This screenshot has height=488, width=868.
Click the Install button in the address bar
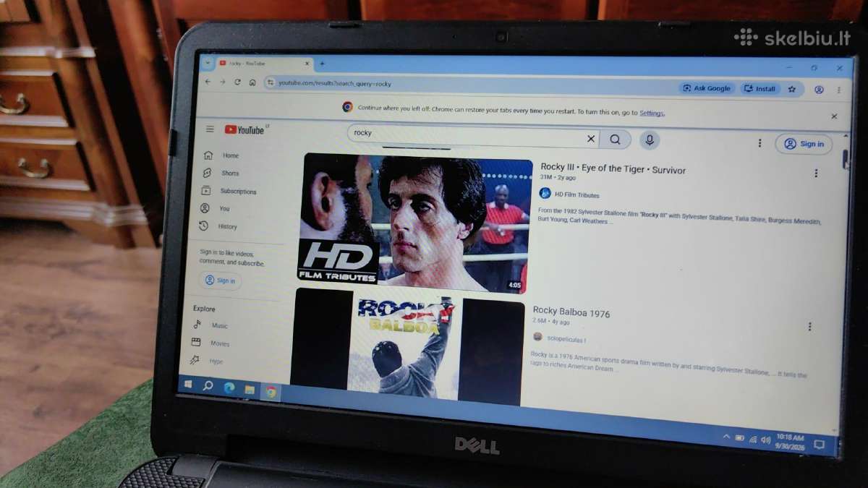[x=760, y=89]
